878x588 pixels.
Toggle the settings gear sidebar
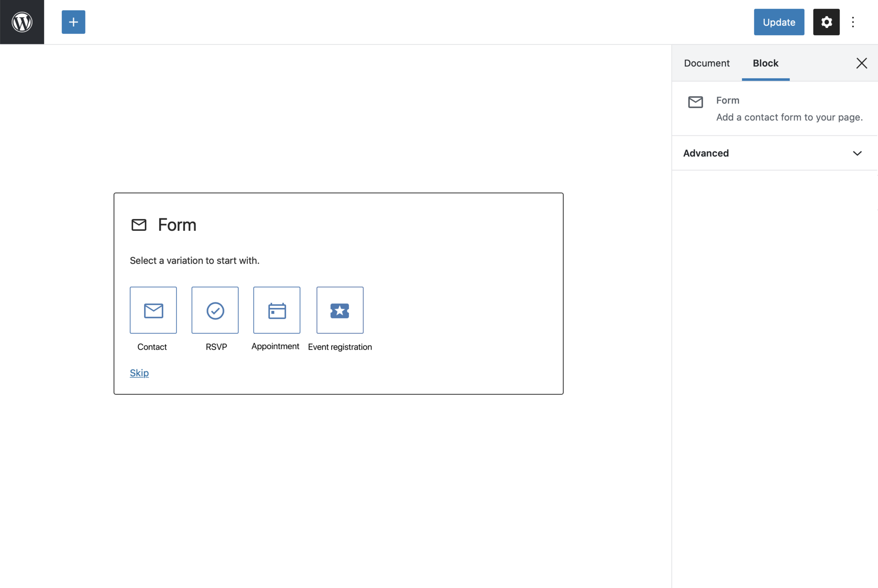click(826, 22)
